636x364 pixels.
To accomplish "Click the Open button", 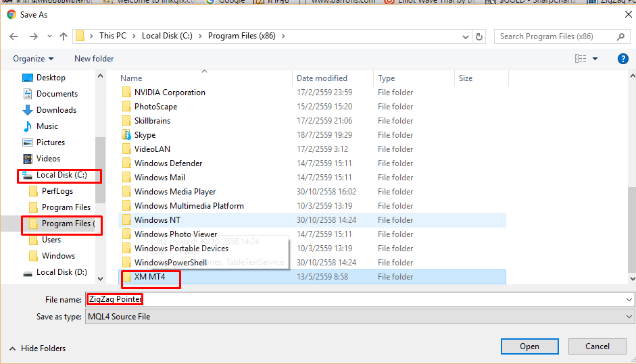I will point(530,346).
